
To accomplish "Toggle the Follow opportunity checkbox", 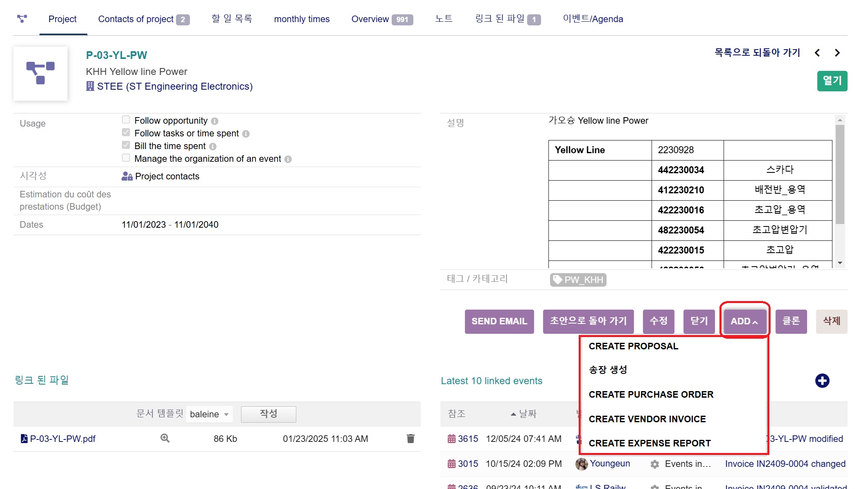I will tap(126, 120).
